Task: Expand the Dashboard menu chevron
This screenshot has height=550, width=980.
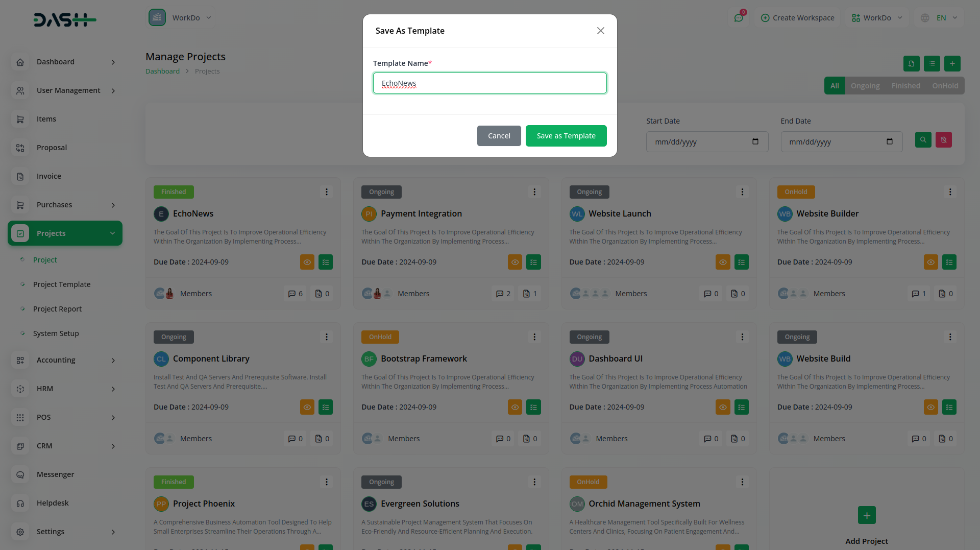Action: (x=113, y=62)
